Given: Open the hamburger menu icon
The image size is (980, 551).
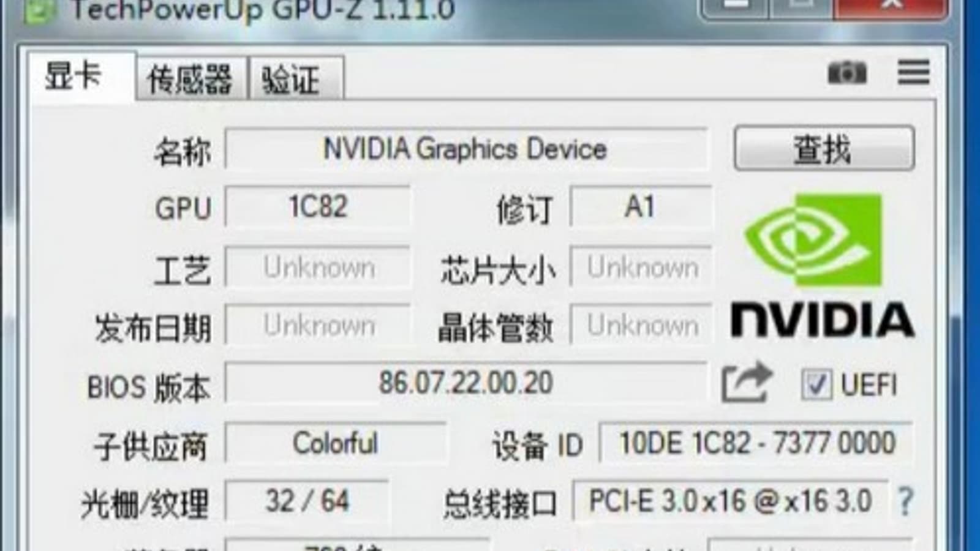Looking at the screenshot, I should (913, 72).
